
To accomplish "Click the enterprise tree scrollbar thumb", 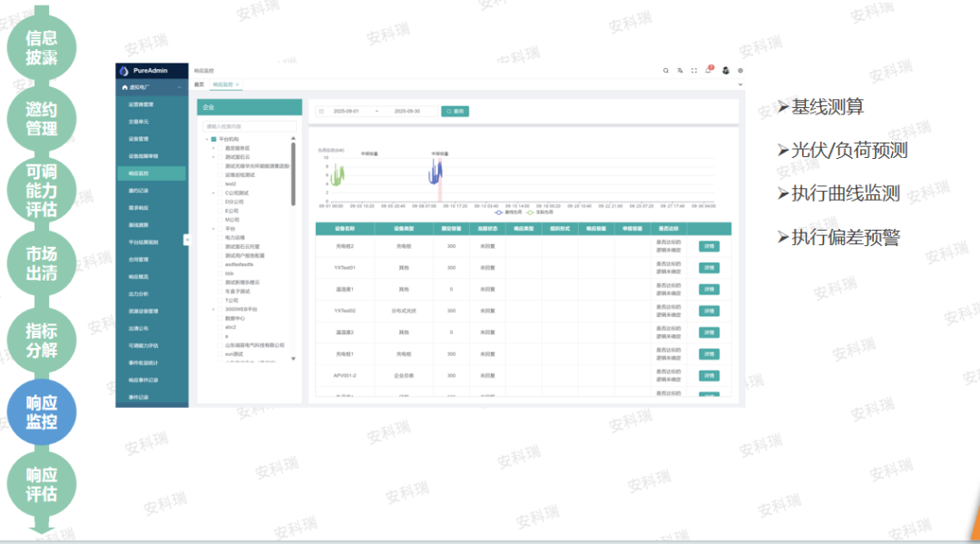I will 293,173.
